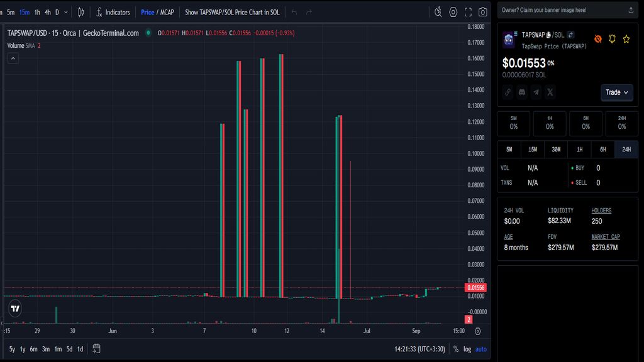The width and height of the screenshot is (644, 362).
Task: Copy the TAPSWAP token address
Action: pyautogui.click(x=548, y=35)
